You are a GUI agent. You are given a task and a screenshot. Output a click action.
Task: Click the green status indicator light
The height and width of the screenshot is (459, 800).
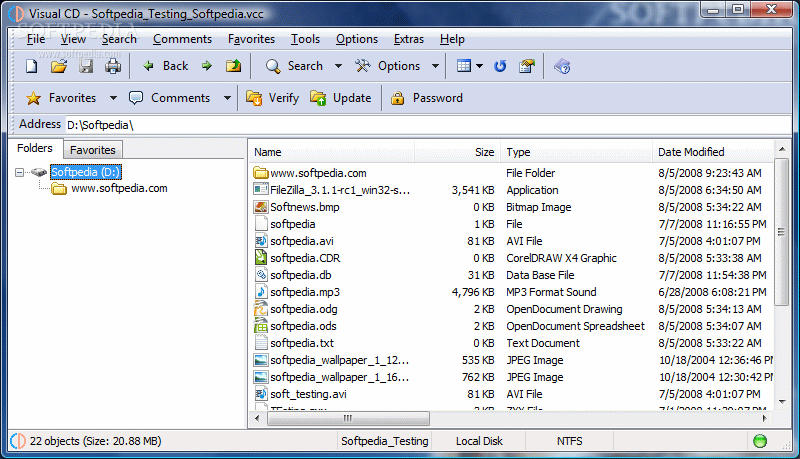pos(760,441)
